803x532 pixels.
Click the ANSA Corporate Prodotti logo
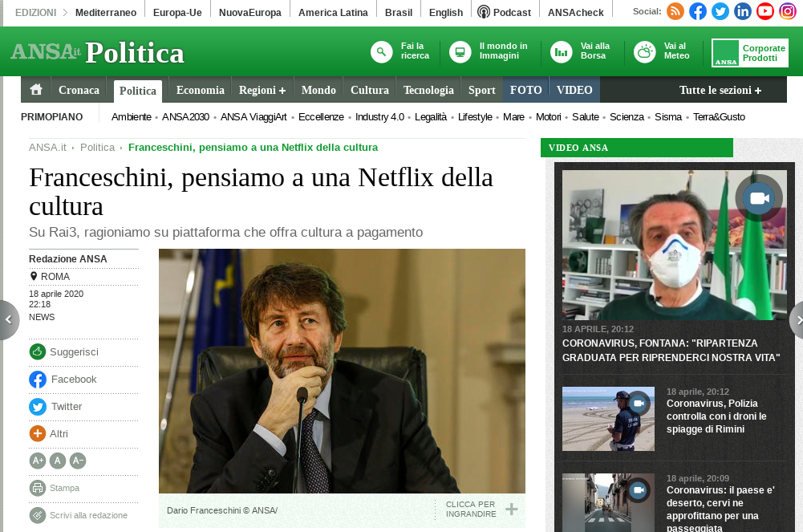tap(750, 53)
